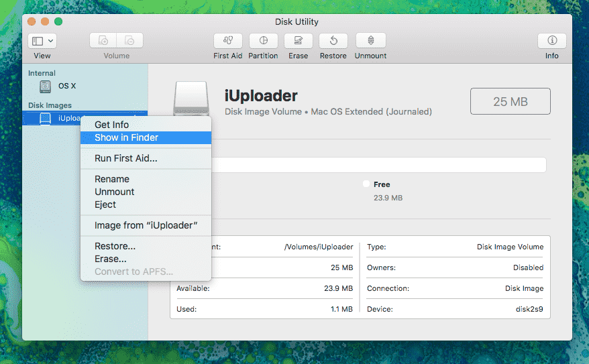Click the Unmount toolbar icon
The height and width of the screenshot is (364, 589).
tap(371, 40)
